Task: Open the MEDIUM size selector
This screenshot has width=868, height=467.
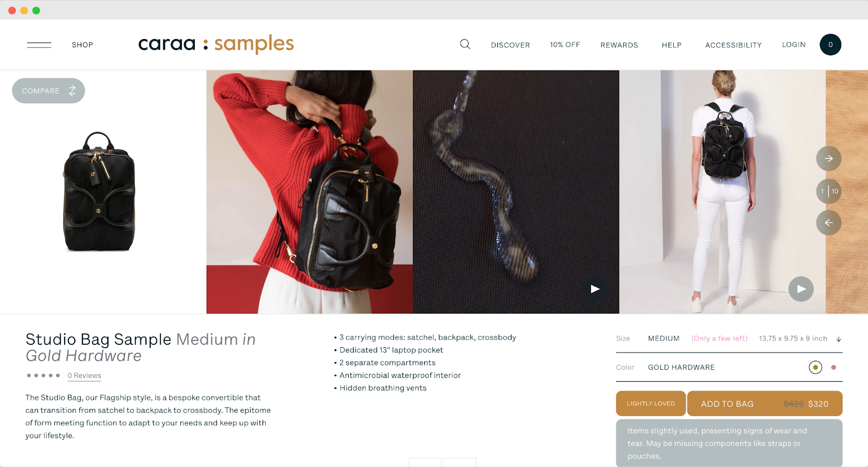Action: click(x=663, y=338)
